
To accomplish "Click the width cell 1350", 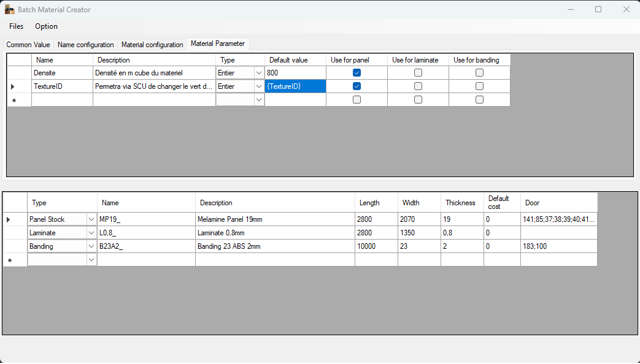I will (419, 233).
